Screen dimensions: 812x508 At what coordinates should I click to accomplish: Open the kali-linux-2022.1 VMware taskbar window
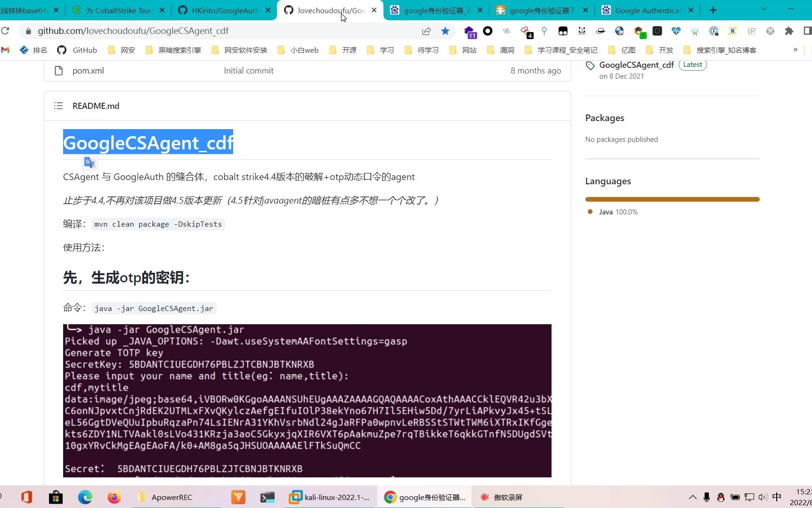point(330,497)
